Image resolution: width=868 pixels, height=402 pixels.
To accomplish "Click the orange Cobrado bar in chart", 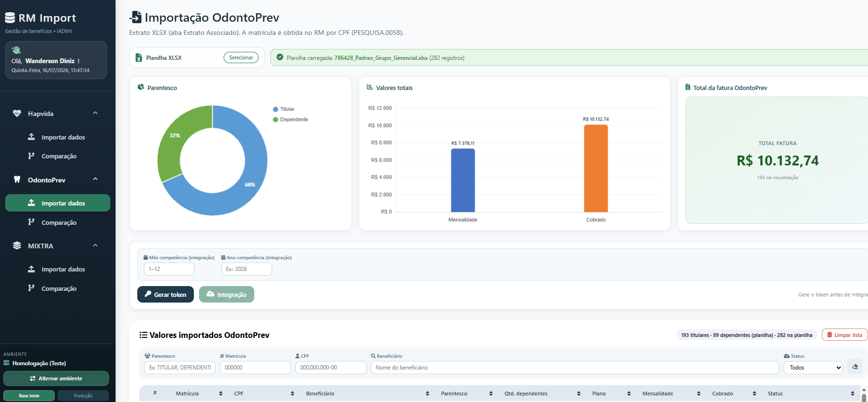I will coord(596,168).
